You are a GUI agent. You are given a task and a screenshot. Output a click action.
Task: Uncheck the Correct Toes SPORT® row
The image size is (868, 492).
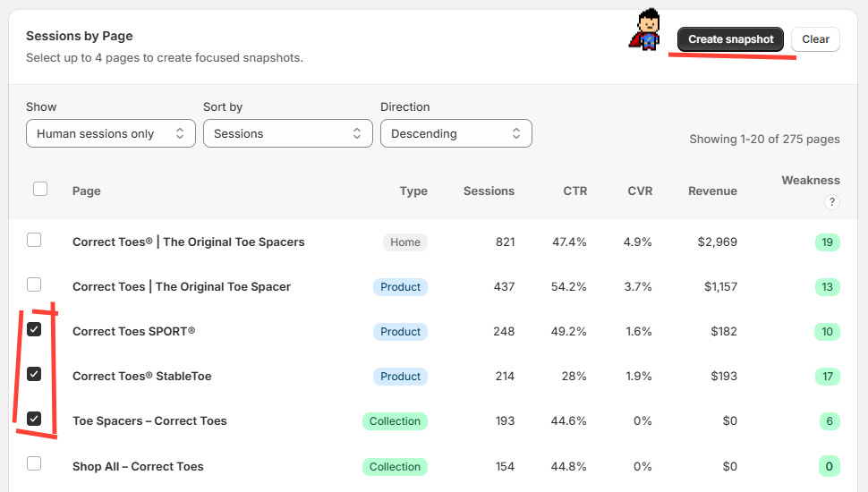click(34, 329)
